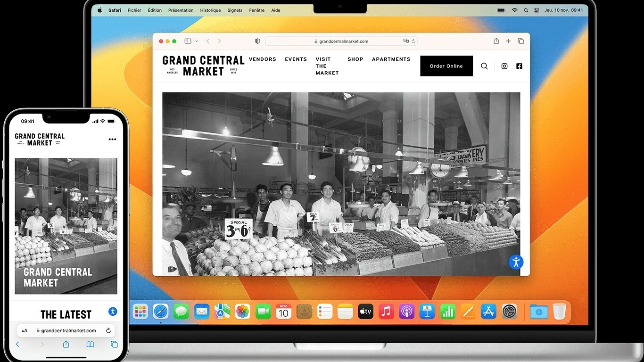Open the Shop page
Image resolution: width=644 pixels, height=362 pixels.
pyautogui.click(x=355, y=59)
